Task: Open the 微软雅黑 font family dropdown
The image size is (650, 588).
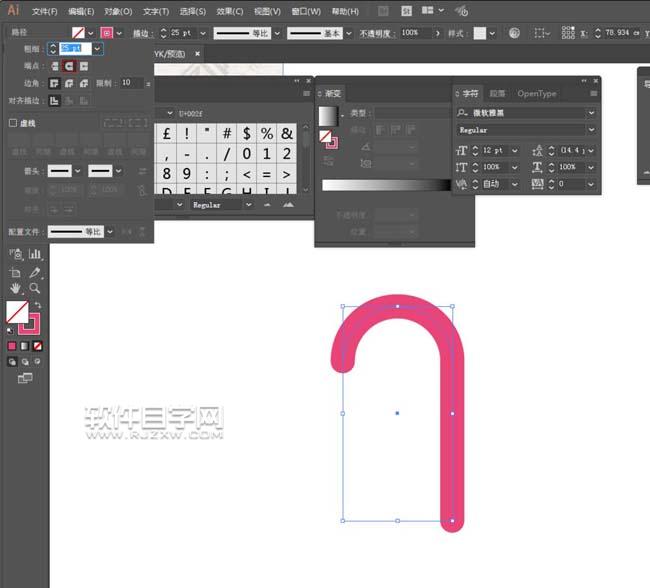Action: [591, 113]
